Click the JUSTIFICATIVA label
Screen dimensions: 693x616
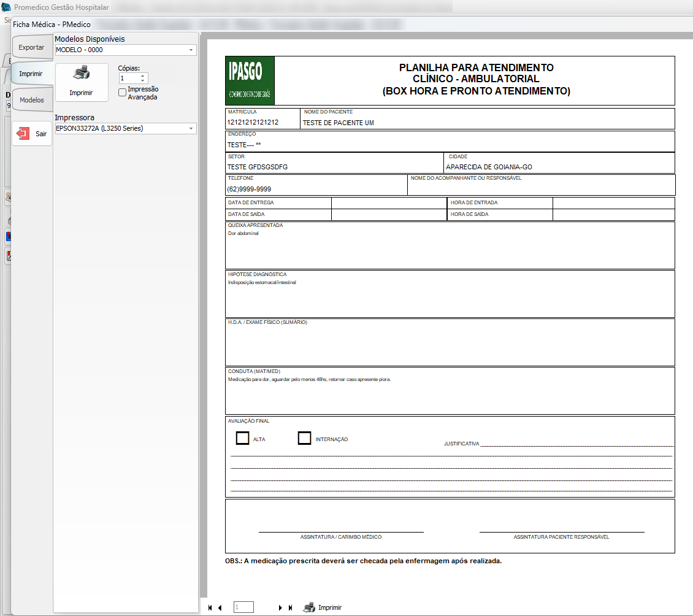pyautogui.click(x=461, y=444)
